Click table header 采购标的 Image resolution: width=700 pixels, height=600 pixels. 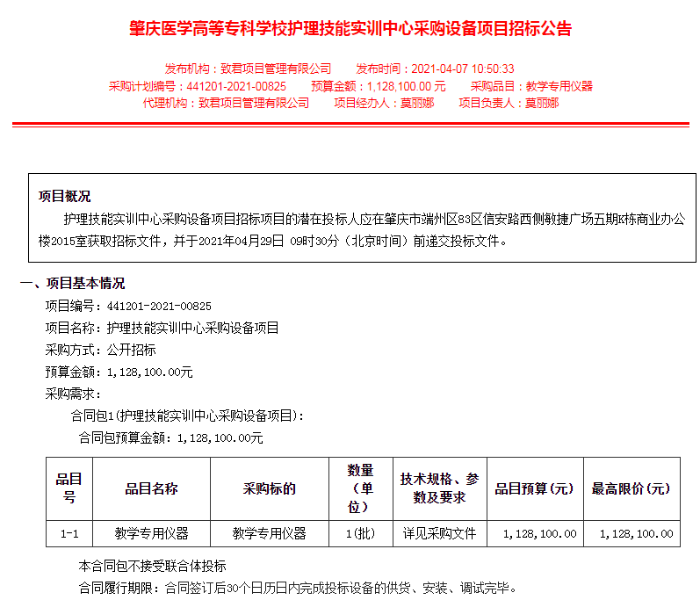click(x=270, y=488)
